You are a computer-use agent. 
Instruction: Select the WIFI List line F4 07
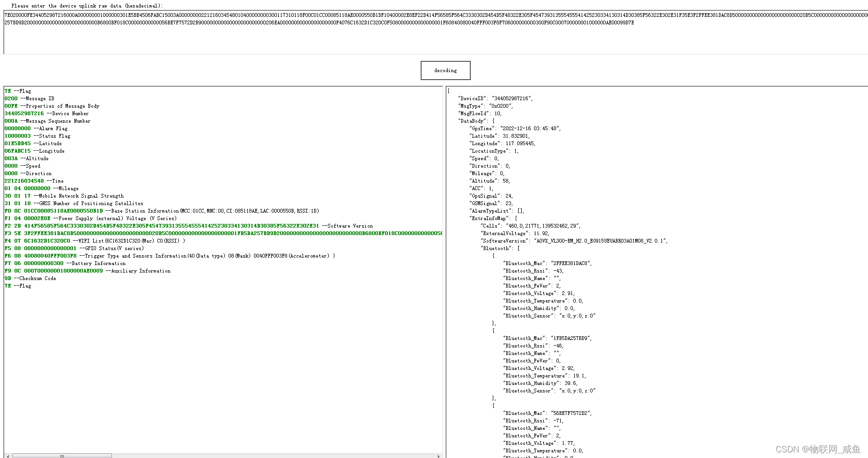click(x=94, y=241)
